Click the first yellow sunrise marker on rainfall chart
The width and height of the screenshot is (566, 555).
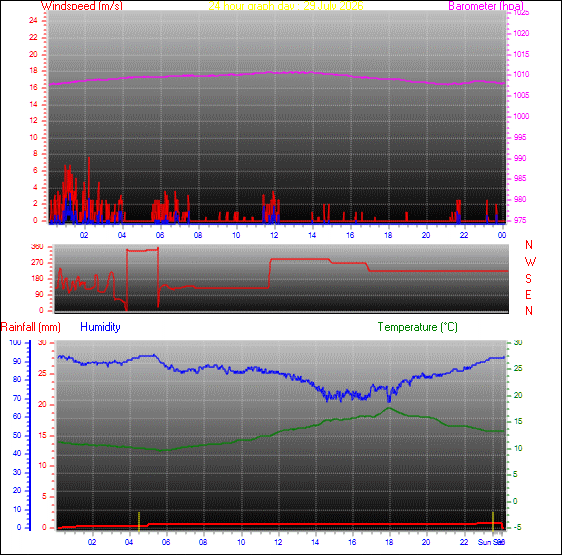139,521
